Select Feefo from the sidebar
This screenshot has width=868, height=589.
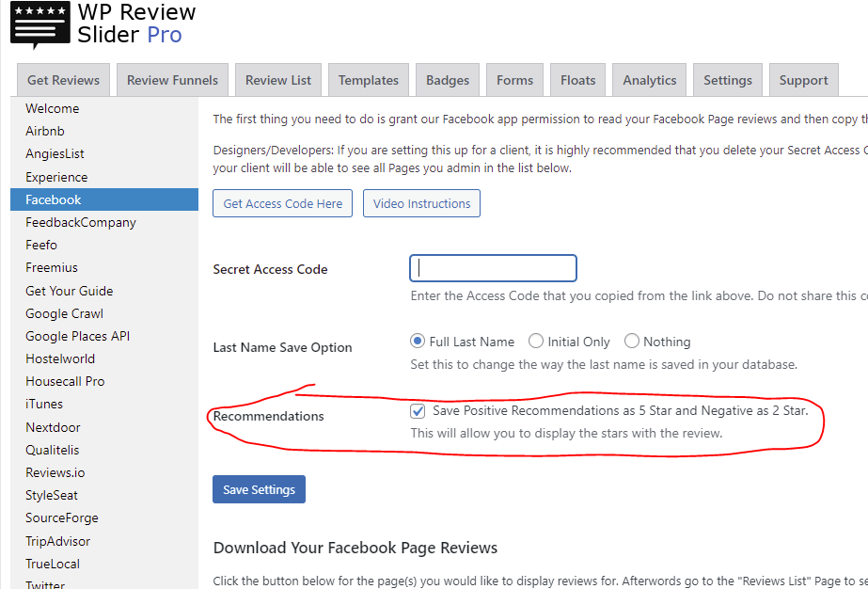(x=104, y=245)
